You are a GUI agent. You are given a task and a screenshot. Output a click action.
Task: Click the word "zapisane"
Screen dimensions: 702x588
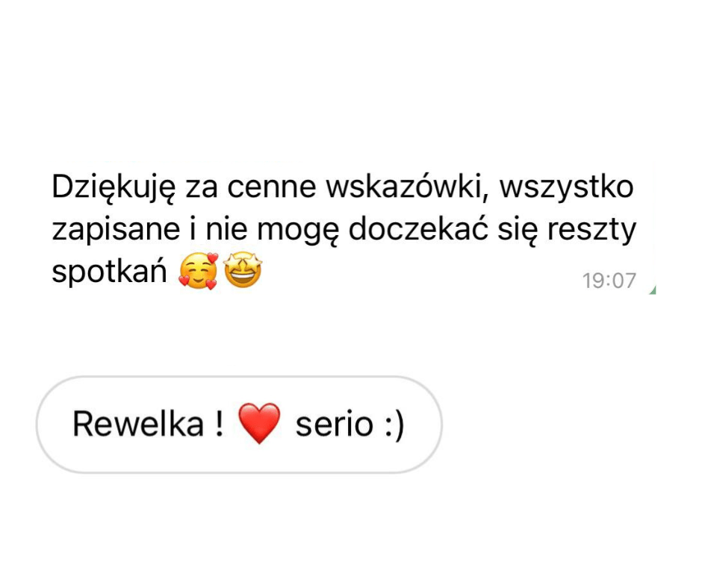click(116, 231)
